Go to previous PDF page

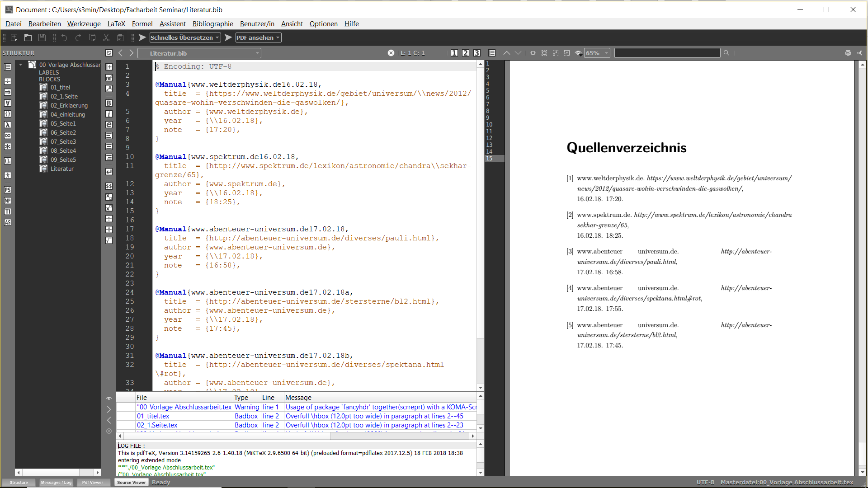(x=507, y=53)
